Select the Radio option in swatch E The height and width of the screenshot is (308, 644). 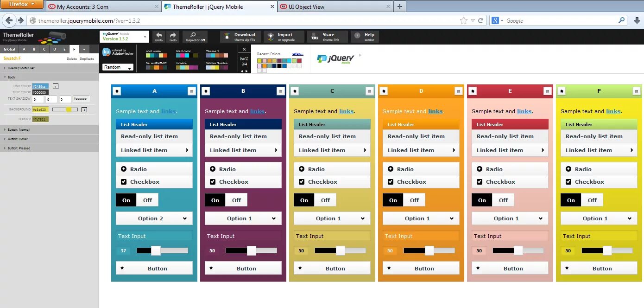pos(510,169)
